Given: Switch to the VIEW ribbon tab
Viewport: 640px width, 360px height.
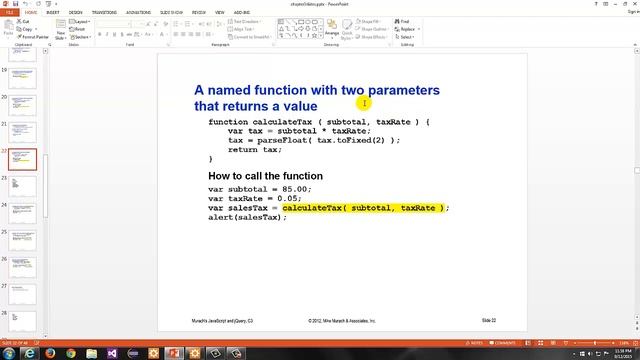Looking at the screenshot, I should (x=220, y=13).
